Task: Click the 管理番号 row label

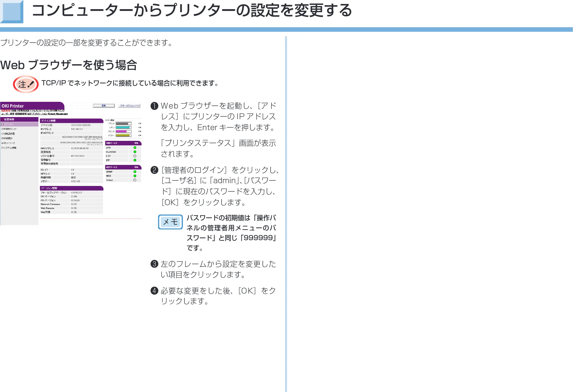Action: click(x=46, y=160)
